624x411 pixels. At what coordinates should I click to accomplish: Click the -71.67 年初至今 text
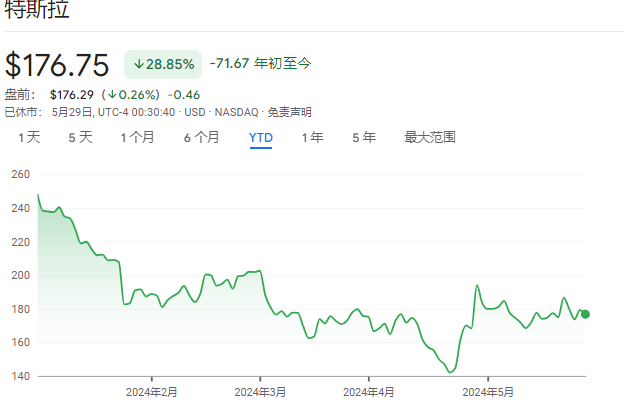(x=260, y=63)
